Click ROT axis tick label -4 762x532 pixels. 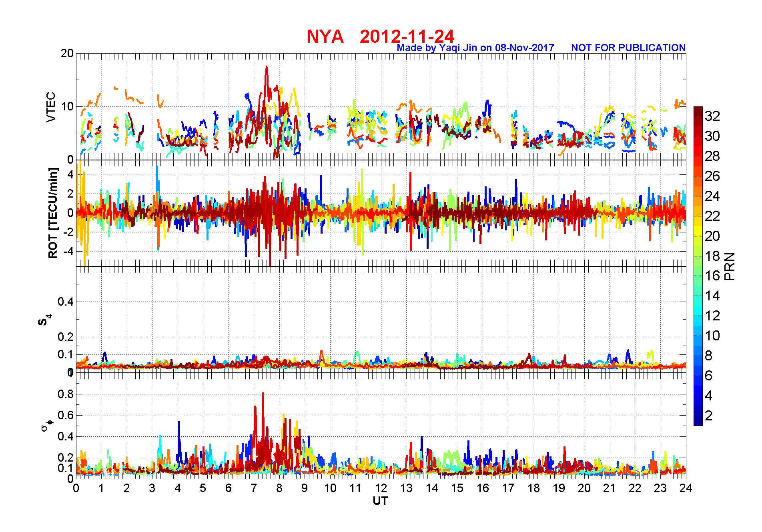(x=69, y=251)
